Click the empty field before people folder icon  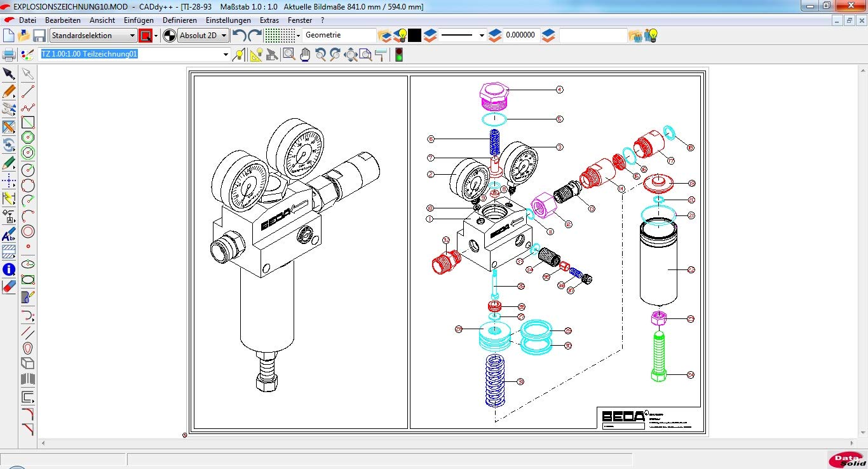coord(593,36)
